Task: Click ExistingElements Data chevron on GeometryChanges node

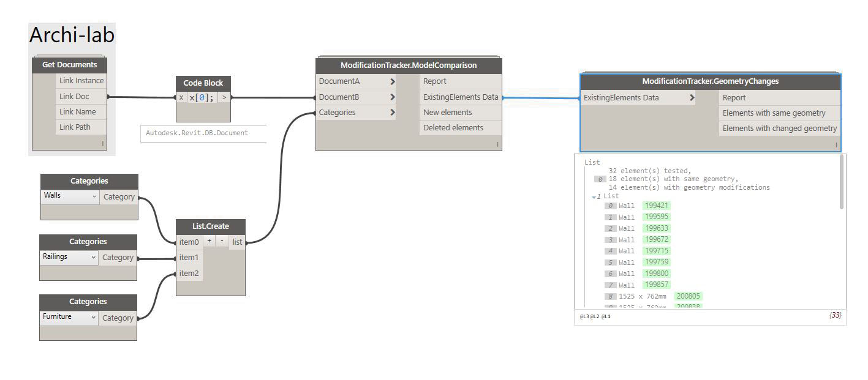Action: click(x=692, y=97)
